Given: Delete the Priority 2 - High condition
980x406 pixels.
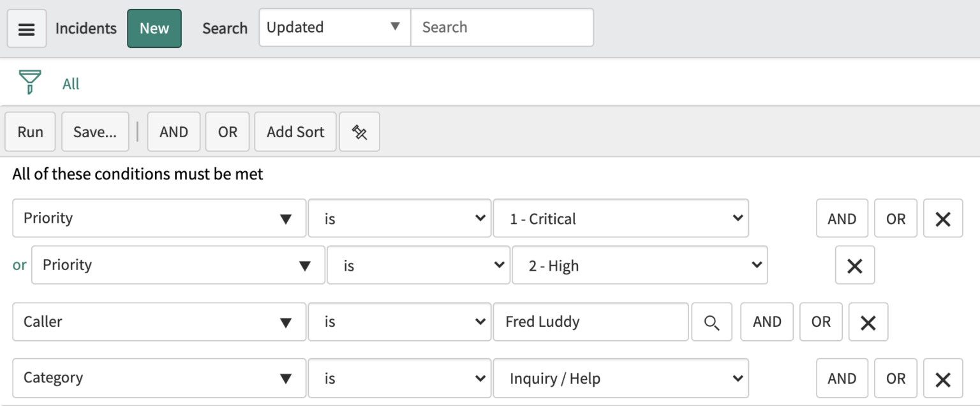Looking at the screenshot, I should coord(855,265).
